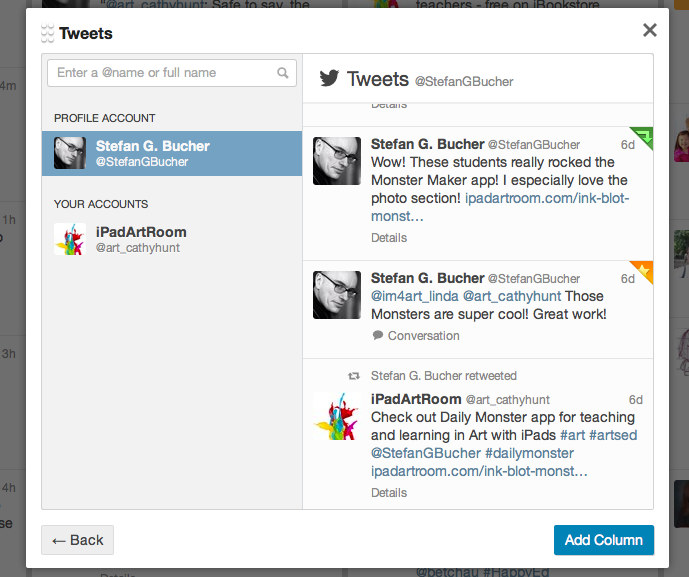Expand Details under Monster Maker tweet
The height and width of the screenshot is (577, 689).
(389, 238)
